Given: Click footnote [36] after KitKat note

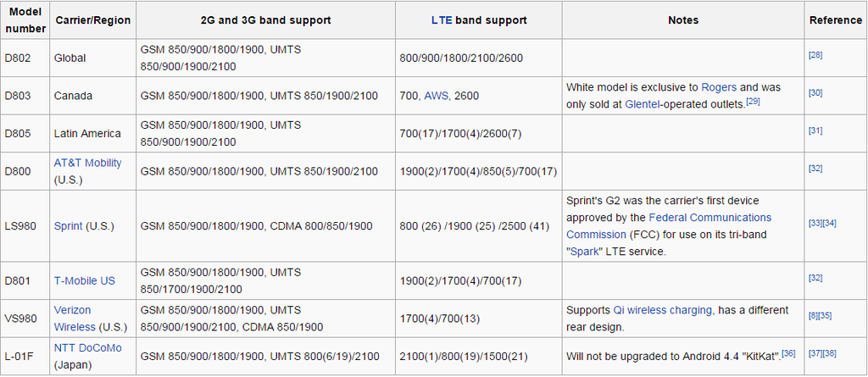Looking at the screenshot, I should [788, 353].
